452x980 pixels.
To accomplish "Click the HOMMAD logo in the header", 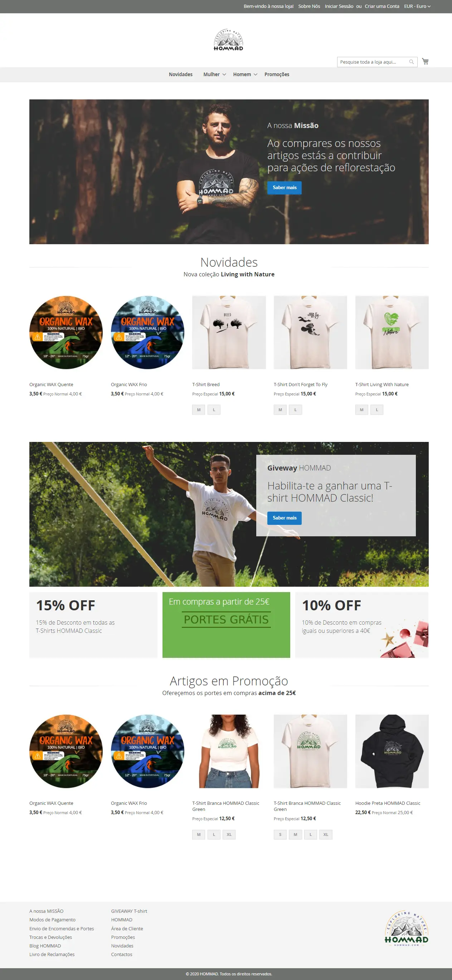I will tap(228, 40).
